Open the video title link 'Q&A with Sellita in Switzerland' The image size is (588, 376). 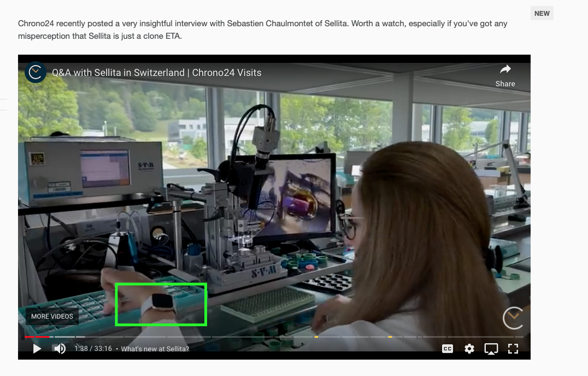[156, 73]
